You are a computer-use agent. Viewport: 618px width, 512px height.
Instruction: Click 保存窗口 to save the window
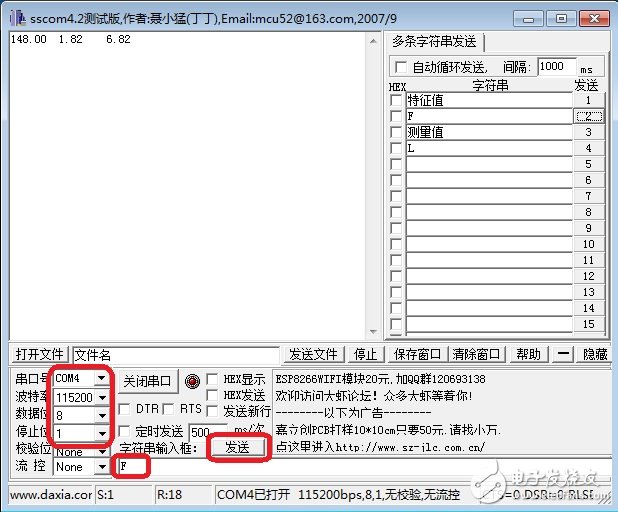(x=417, y=355)
